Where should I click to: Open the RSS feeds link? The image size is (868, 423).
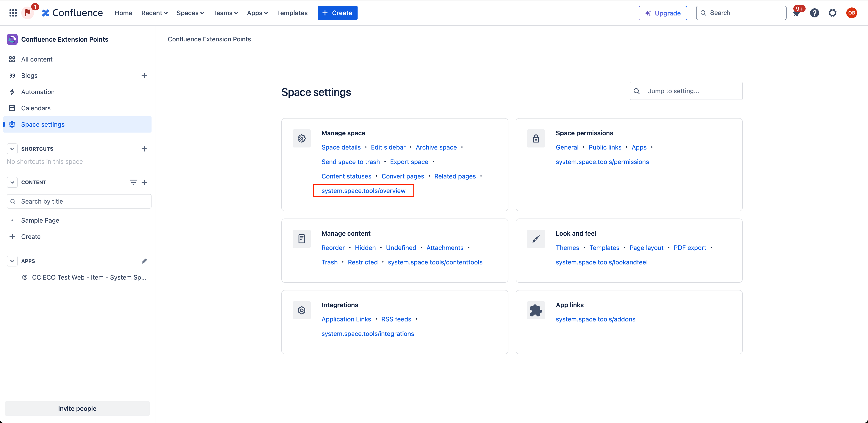(x=396, y=319)
